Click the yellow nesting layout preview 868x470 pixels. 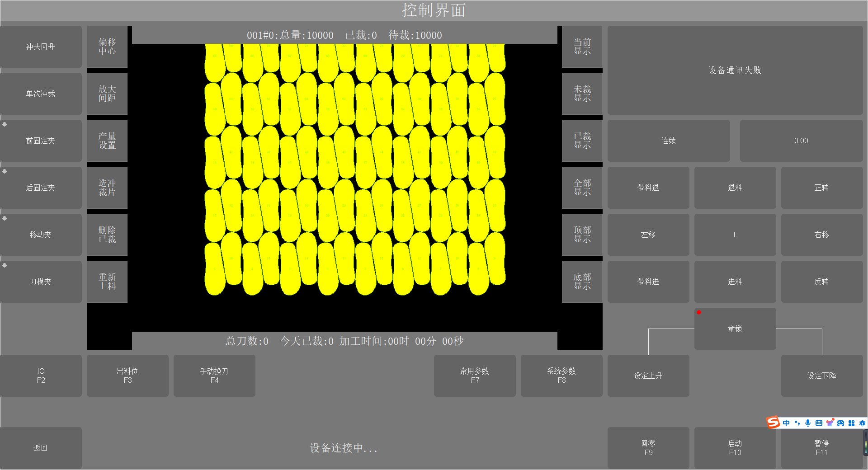355,169
